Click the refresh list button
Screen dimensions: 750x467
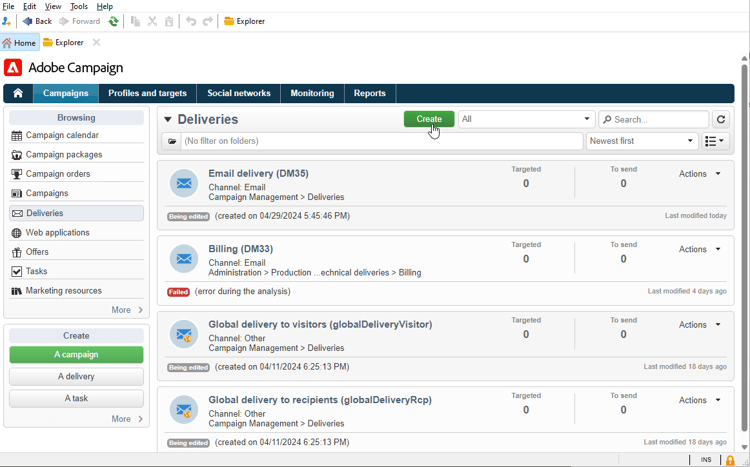(721, 119)
